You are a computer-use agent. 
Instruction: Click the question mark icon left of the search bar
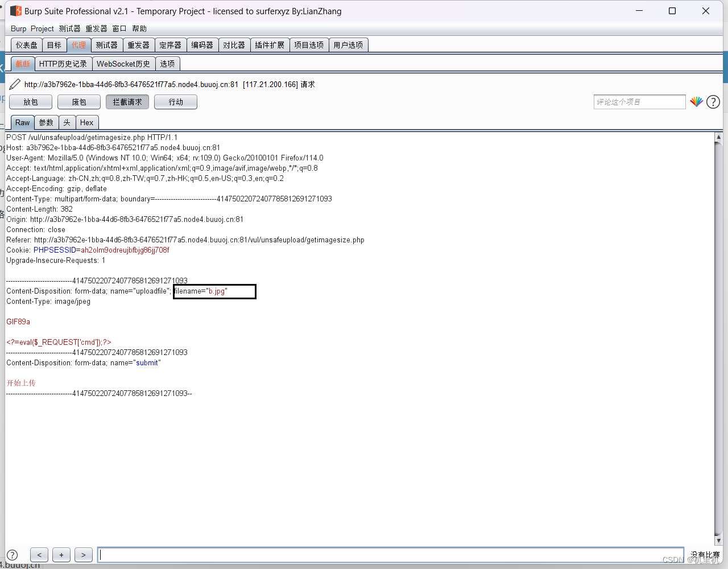[x=12, y=555]
